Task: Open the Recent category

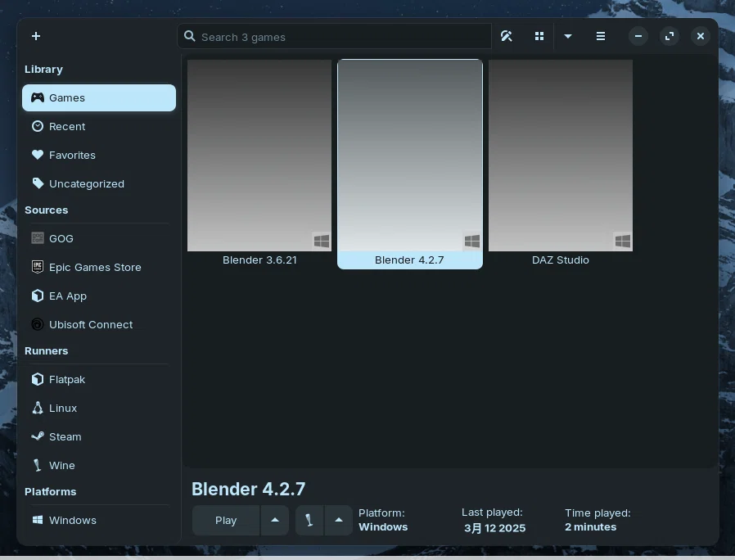Action: [99, 126]
